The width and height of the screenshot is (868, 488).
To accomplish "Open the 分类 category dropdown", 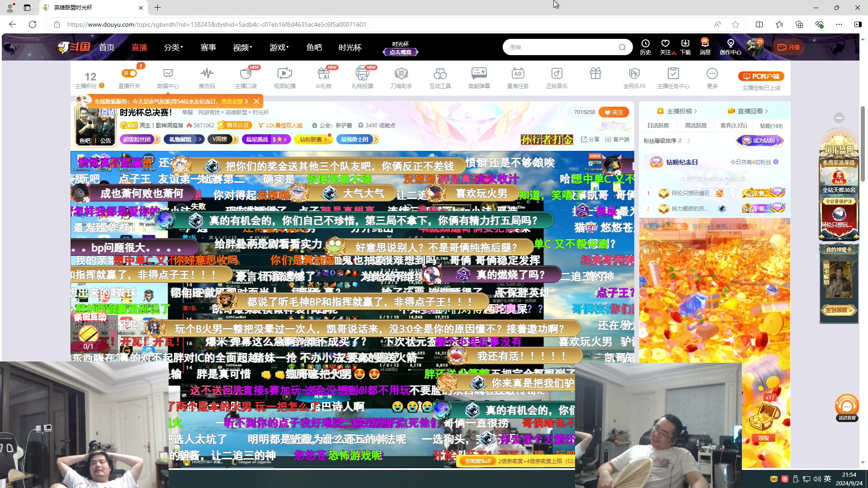I will tap(173, 47).
